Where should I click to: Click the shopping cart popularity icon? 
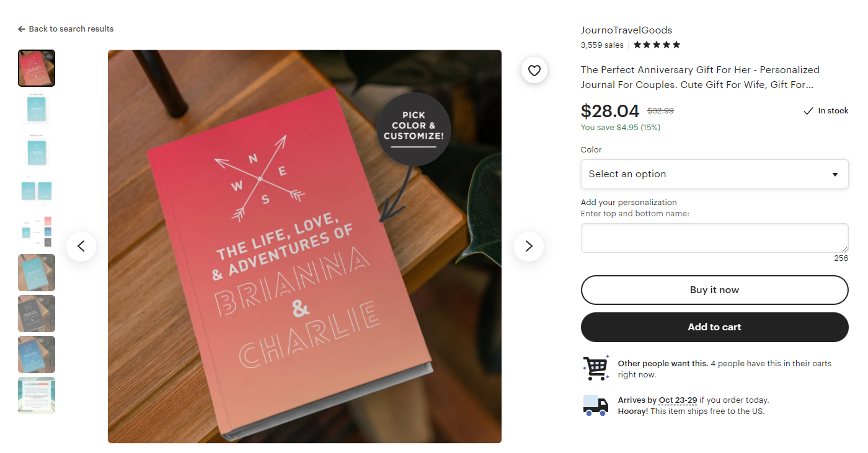596,367
